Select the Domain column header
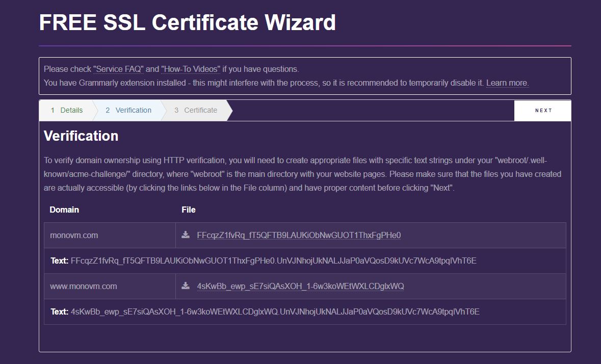Image resolution: width=601 pixels, height=364 pixels. pos(64,210)
